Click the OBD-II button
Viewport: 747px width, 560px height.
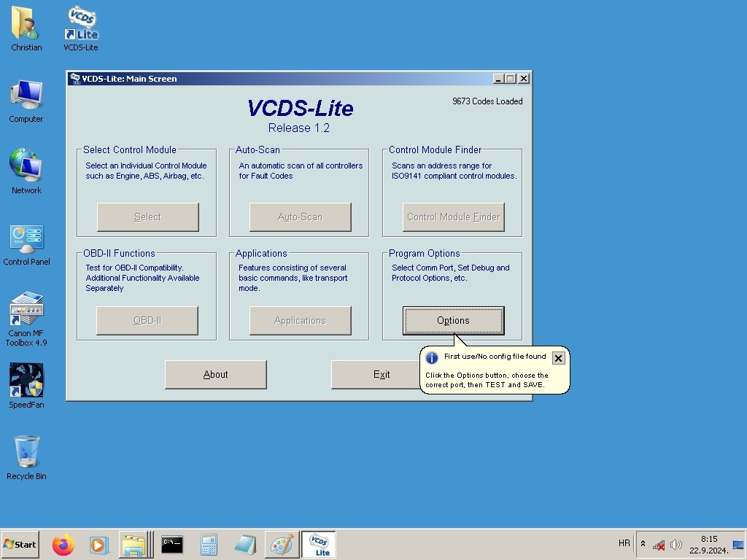[147, 321]
